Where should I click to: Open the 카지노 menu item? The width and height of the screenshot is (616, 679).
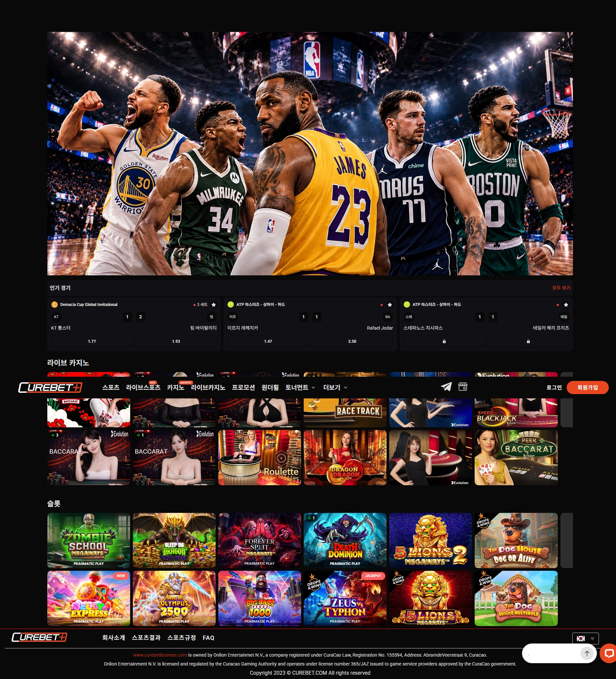pos(176,387)
